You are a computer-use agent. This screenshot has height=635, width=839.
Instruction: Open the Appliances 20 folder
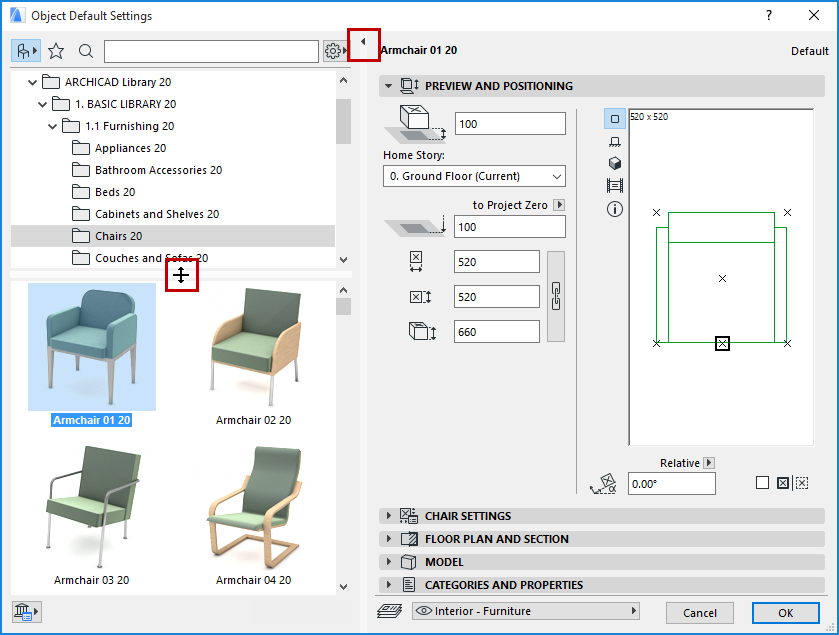coord(119,148)
